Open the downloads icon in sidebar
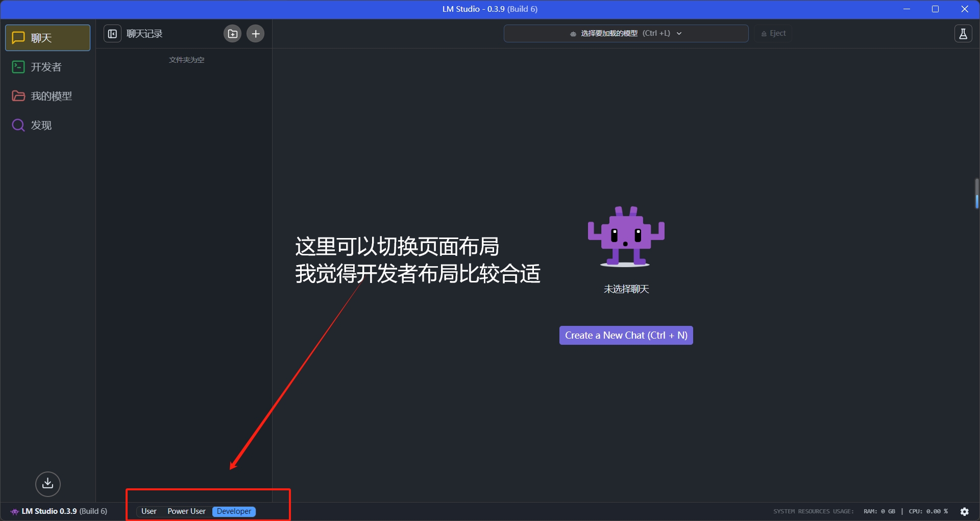This screenshot has height=521, width=980. [48, 484]
